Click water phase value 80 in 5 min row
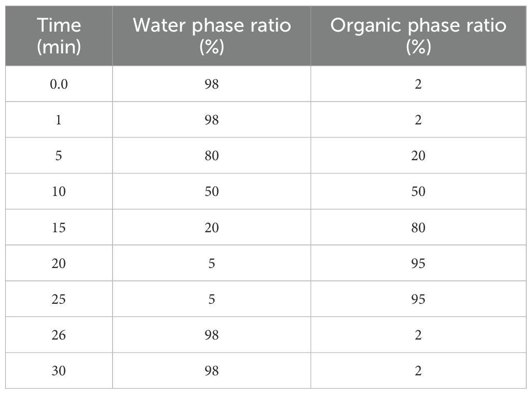The image size is (532, 394). 211,156
